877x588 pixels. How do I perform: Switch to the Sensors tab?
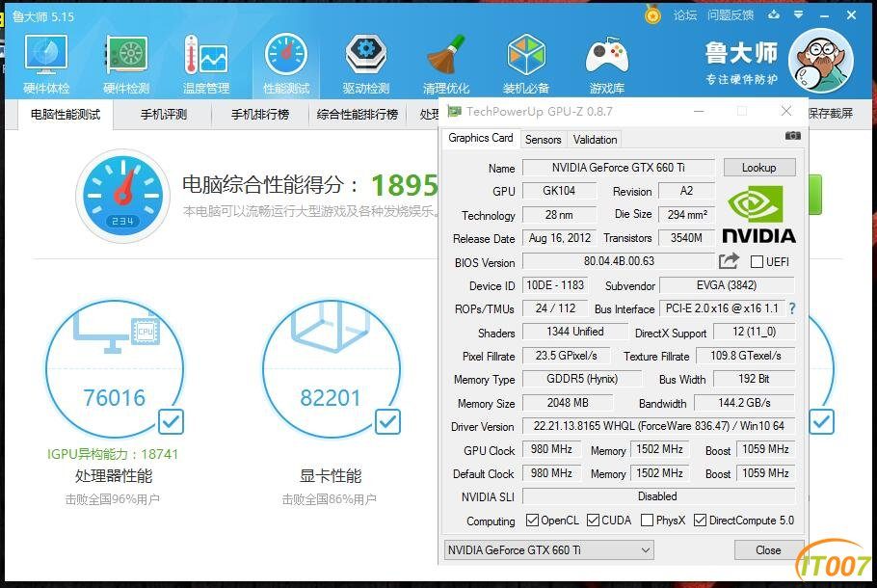click(544, 140)
